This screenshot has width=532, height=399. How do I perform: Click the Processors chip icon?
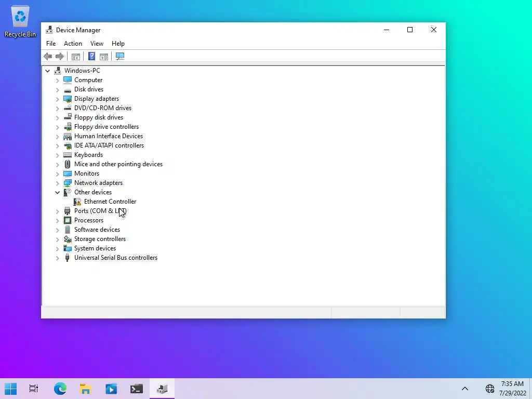pyautogui.click(x=68, y=220)
